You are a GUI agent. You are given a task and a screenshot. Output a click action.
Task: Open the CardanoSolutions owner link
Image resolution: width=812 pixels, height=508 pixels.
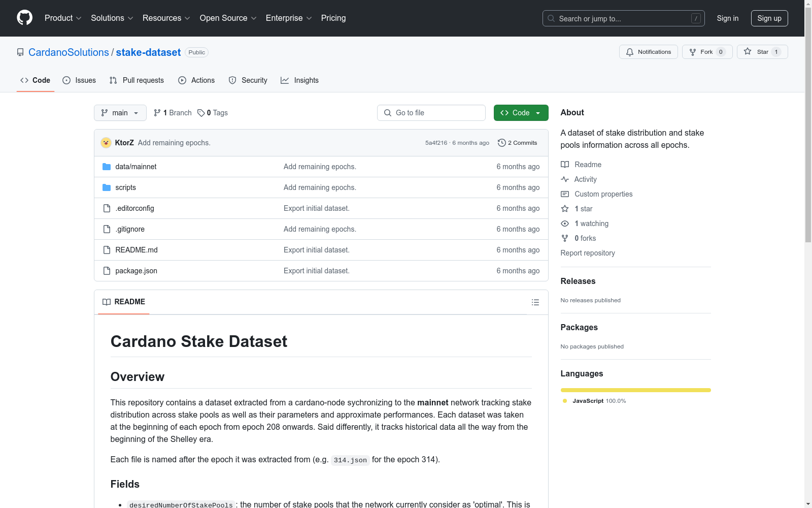pos(69,52)
